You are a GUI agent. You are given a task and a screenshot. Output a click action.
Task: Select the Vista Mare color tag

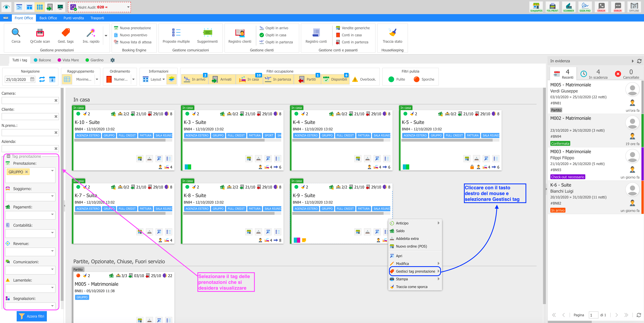click(68, 60)
